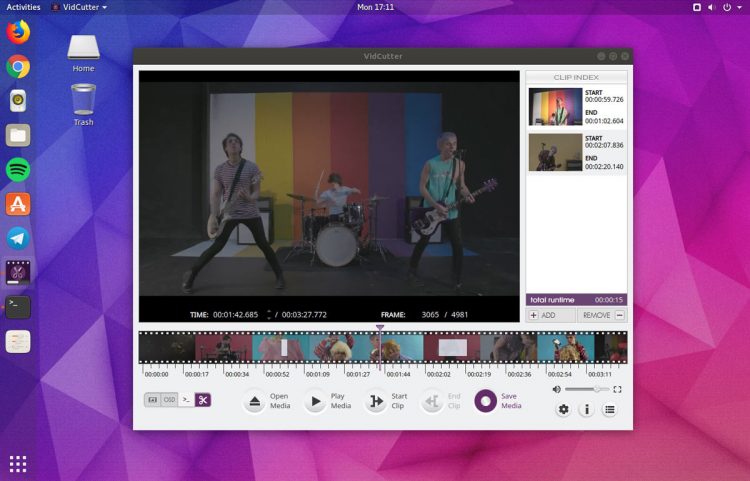Image resolution: width=750 pixels, height=481 pixels.
Task: Open the Home desktop icon
Action: 83,53
